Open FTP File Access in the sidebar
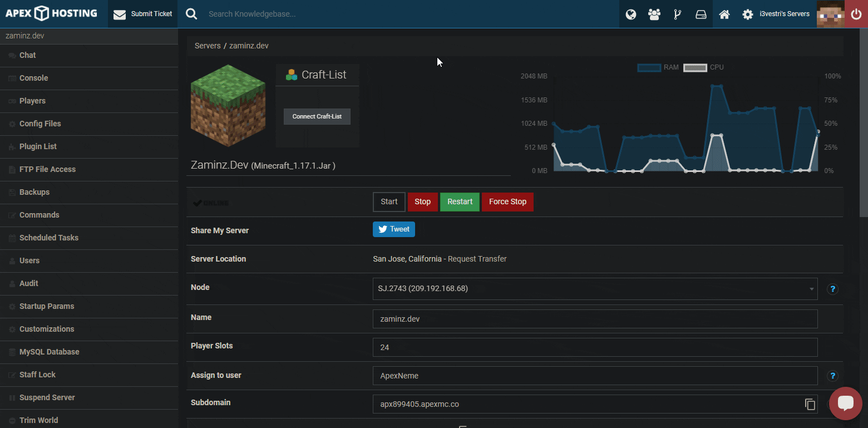Image resolution: width=868 pixels, height=428 pixels. tap(89, 169)
